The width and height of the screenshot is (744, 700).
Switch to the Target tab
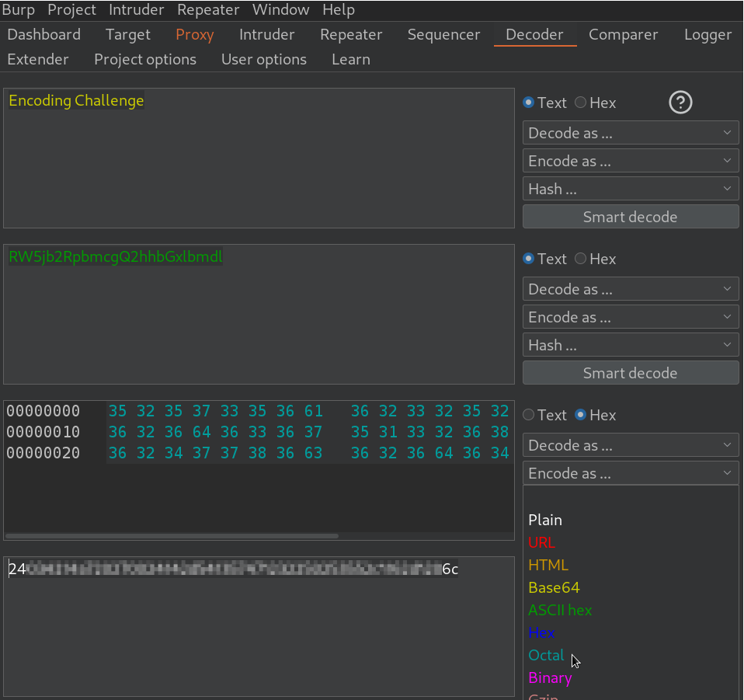click(127, 35)
